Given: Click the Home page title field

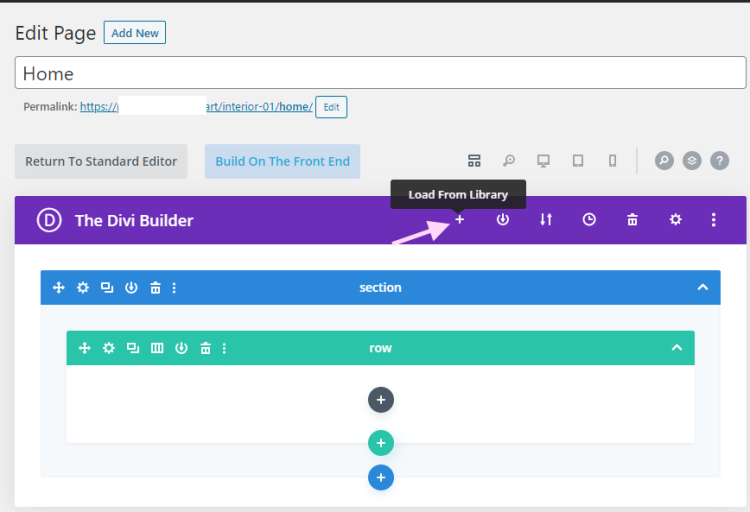Looking at the screenshot, I should pos(380,73).
